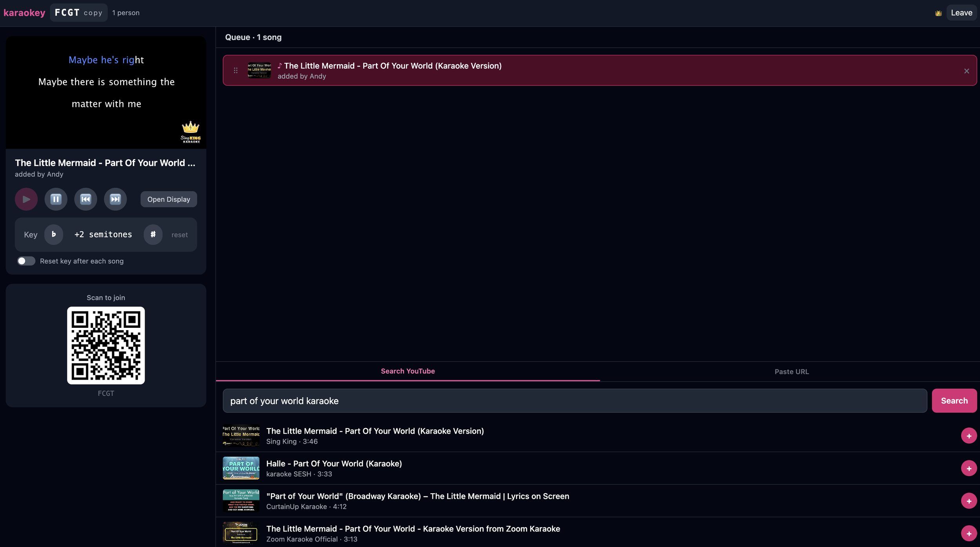Switch to the Search YouTube tab
The height and width of the screenshot is (547, 980).
point(408,371)
